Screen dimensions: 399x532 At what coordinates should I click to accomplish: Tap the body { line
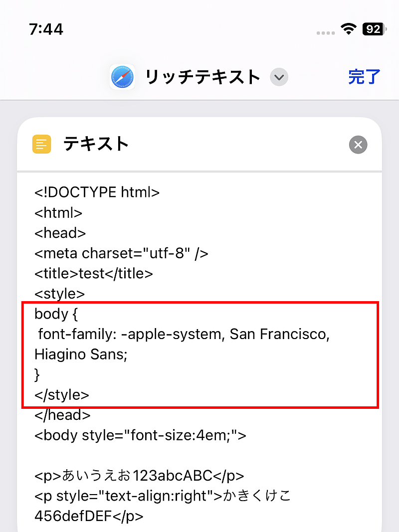coord(56,314)
